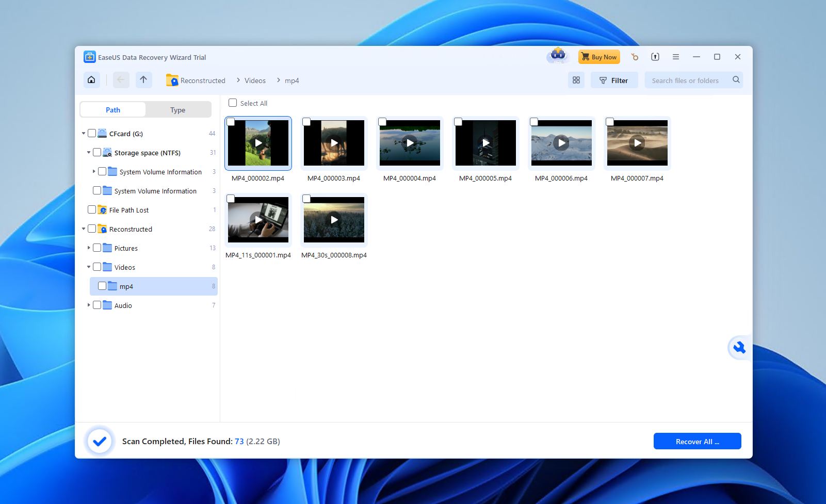
Task: Click the Buy Now button
Action: [598, 57]
